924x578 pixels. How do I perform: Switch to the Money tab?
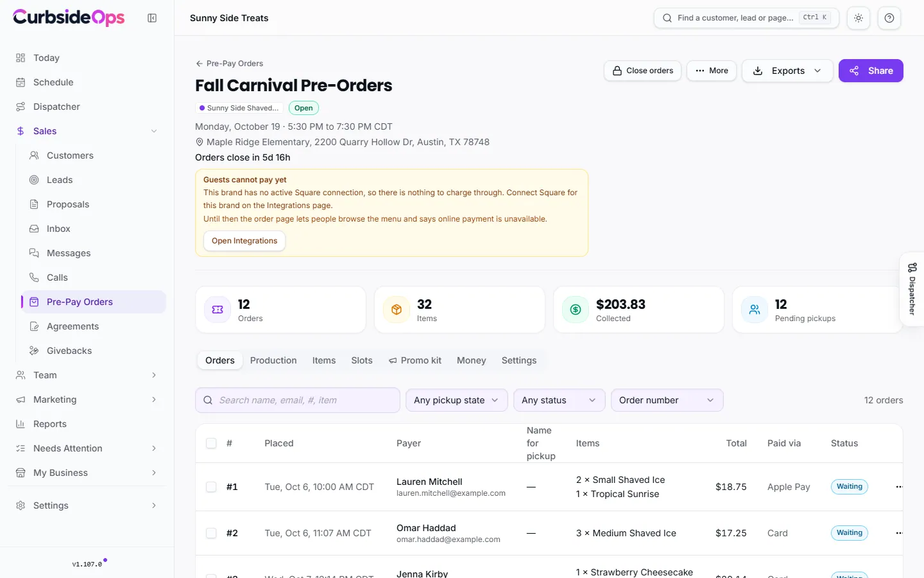tap(472, 360)
